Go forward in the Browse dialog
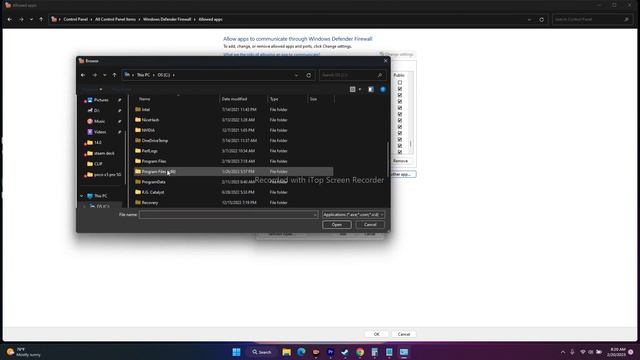The image size is (640, 360). 95,75
